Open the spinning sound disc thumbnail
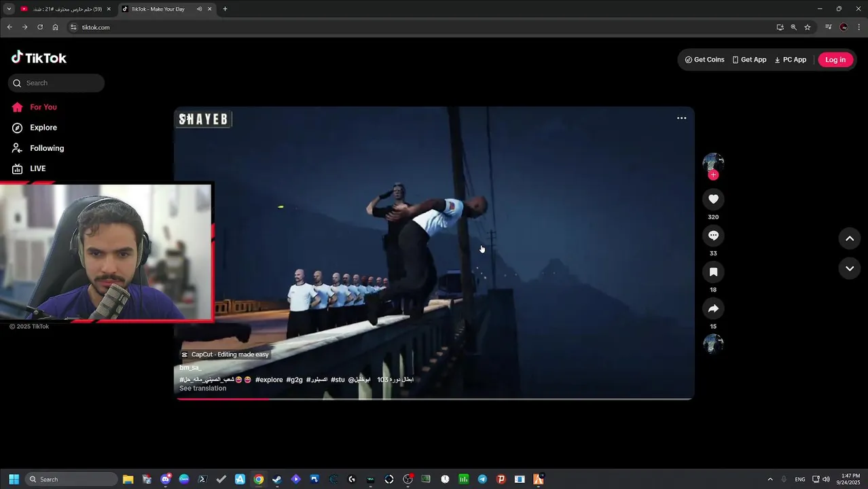 point(713,344)
